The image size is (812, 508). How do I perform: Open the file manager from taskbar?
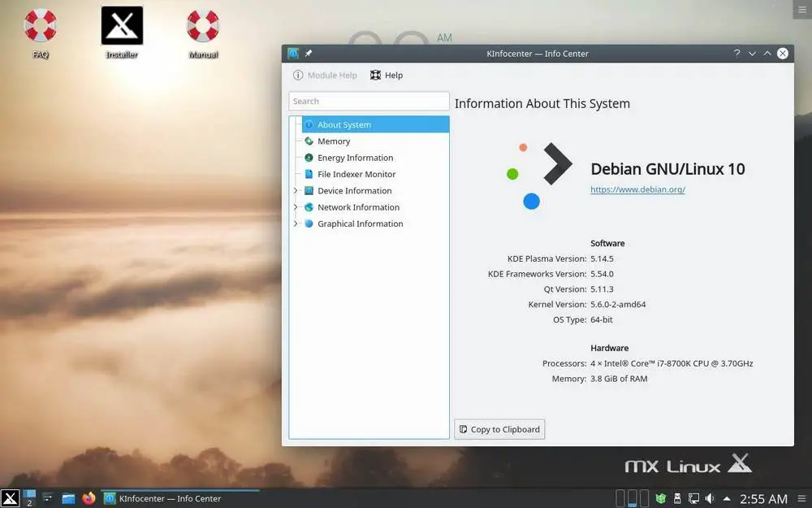tap(68, 499)
